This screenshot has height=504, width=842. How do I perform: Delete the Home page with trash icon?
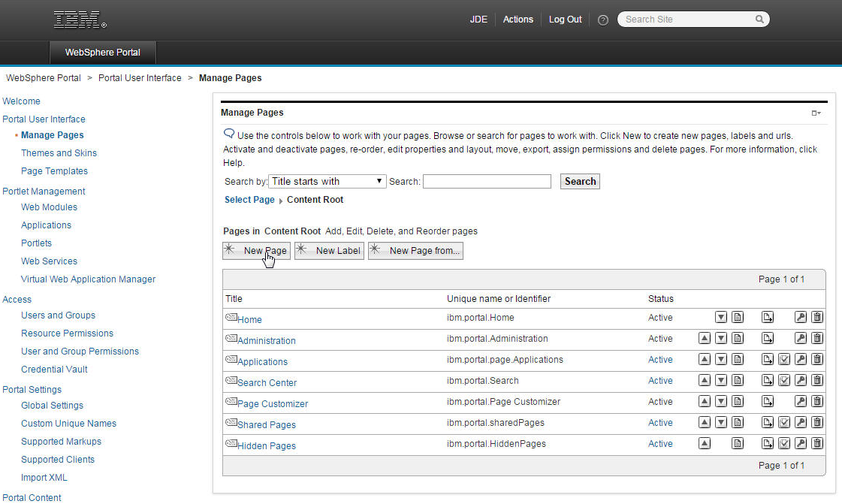pos(816,317)
